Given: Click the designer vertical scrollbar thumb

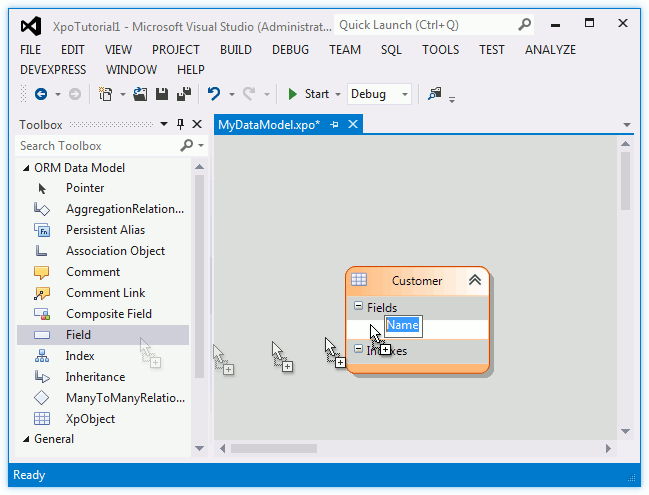Looking at the screenshot, I should (625, 181).
